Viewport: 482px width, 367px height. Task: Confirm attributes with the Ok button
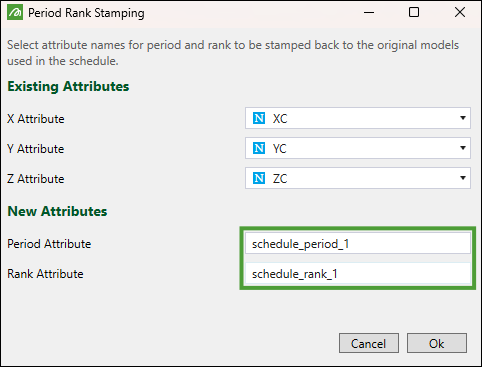pyautogui.click(x=437, y=343)
